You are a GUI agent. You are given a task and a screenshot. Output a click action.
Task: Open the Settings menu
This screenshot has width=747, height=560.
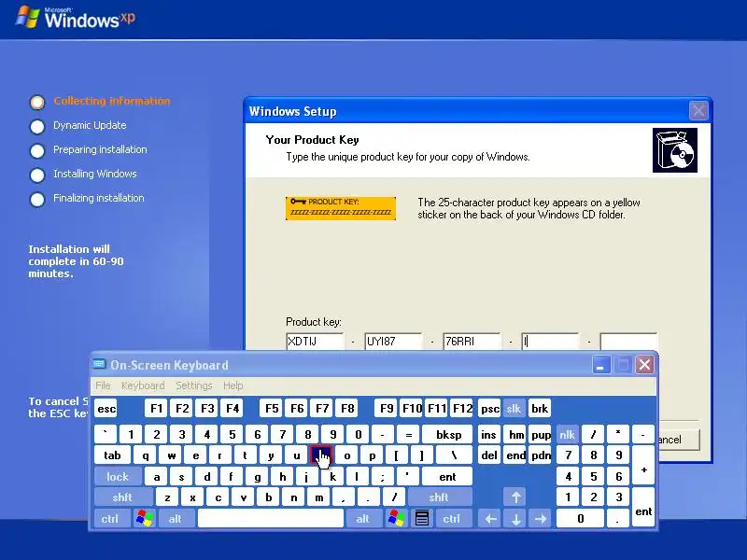point(194,385)
